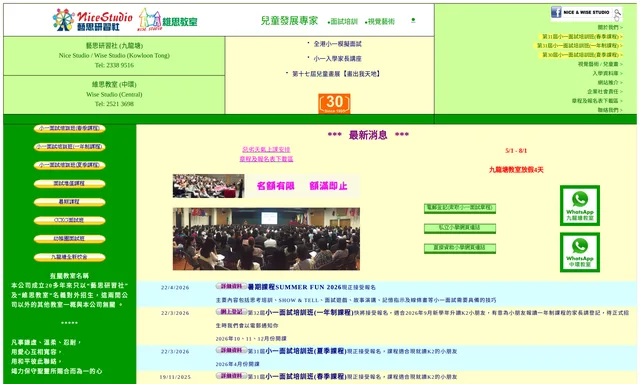640x384 pixels.
Task: Click 名額有限 額滿即止 banner
Action: (x=302, y=186)
